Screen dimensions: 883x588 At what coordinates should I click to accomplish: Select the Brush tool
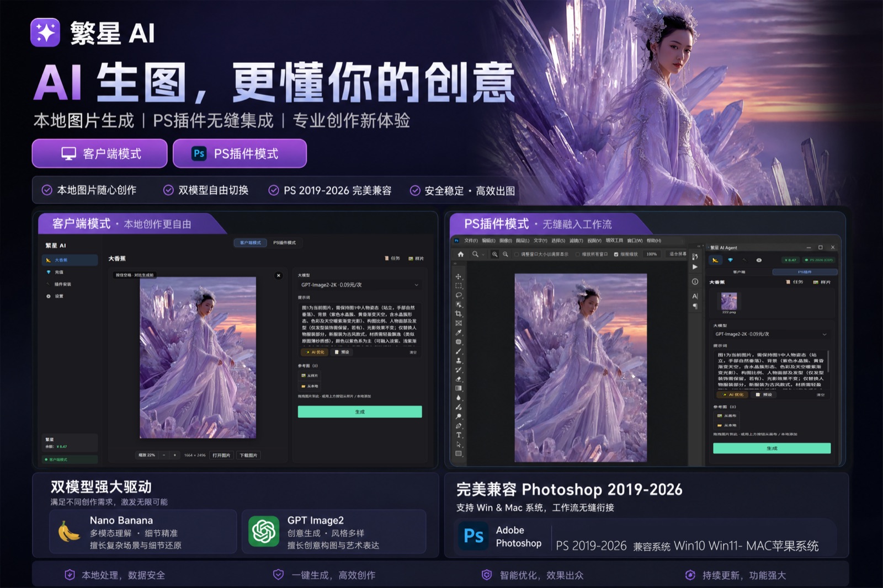[x=458, y=351]
